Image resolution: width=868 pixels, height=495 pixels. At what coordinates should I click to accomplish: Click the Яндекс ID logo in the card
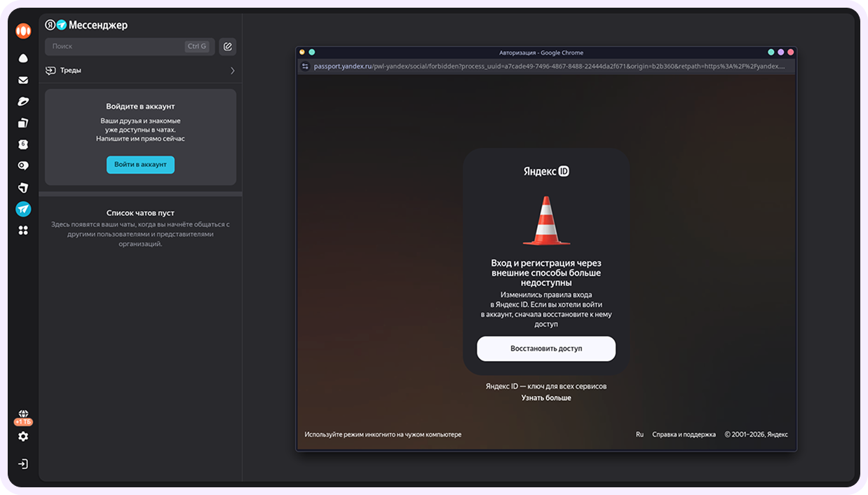(x=546, y=171)
